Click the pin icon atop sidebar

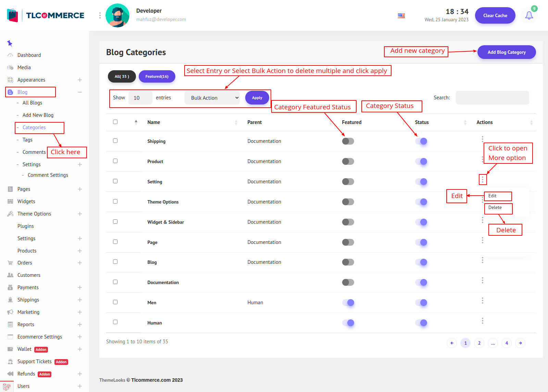10,43
